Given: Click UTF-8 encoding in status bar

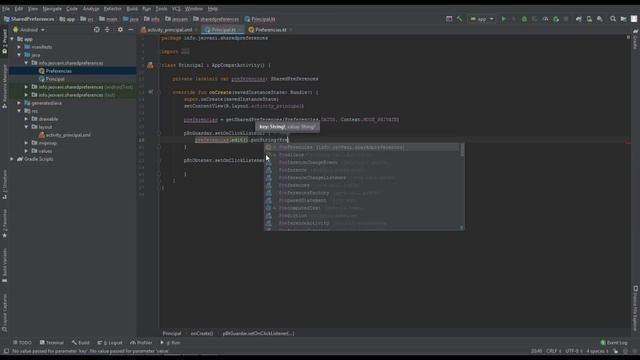Looking at the screenshot, I should coord(573,351).
